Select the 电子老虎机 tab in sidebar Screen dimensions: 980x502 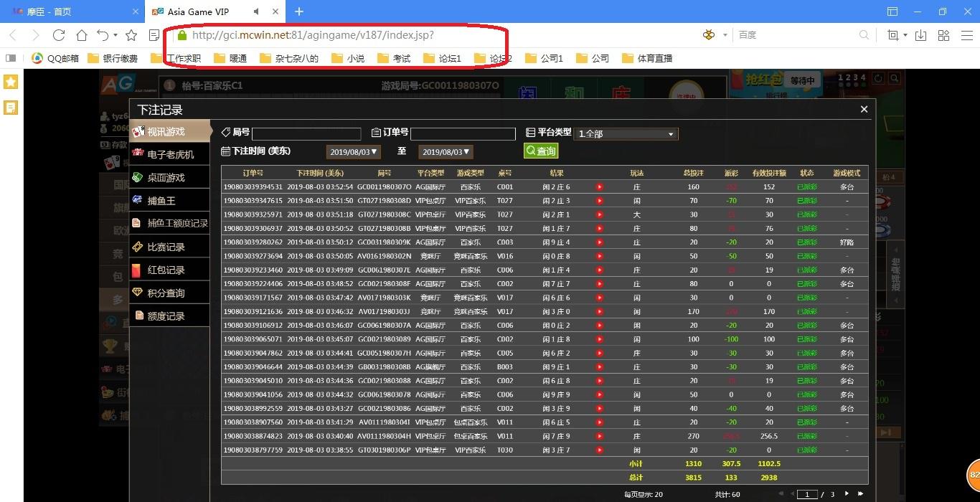(170, 154)
